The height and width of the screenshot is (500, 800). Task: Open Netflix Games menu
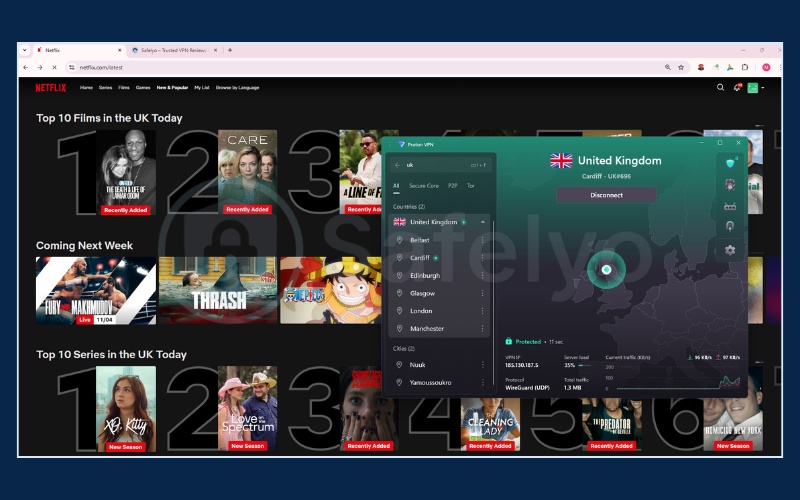coord(143,88)
